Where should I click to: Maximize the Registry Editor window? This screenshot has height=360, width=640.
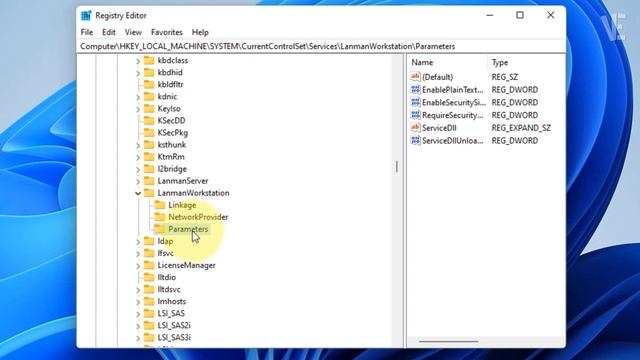pyautogui.click(x=520, y=15)
